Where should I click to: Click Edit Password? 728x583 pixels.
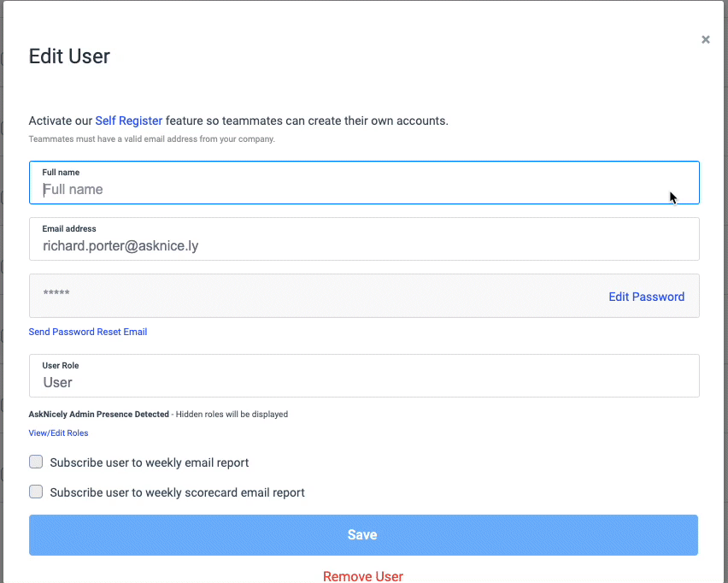click(x=646, y=297)
